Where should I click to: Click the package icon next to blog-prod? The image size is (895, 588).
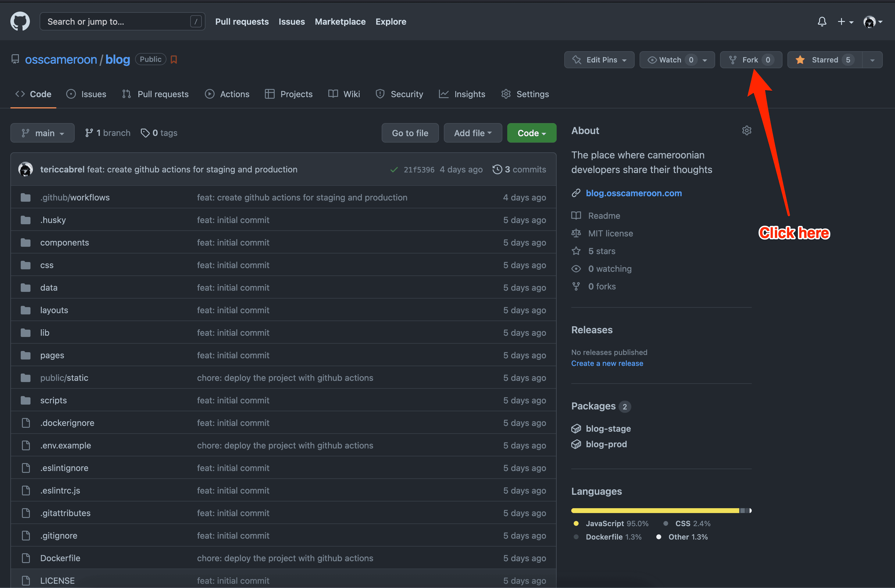576,444
